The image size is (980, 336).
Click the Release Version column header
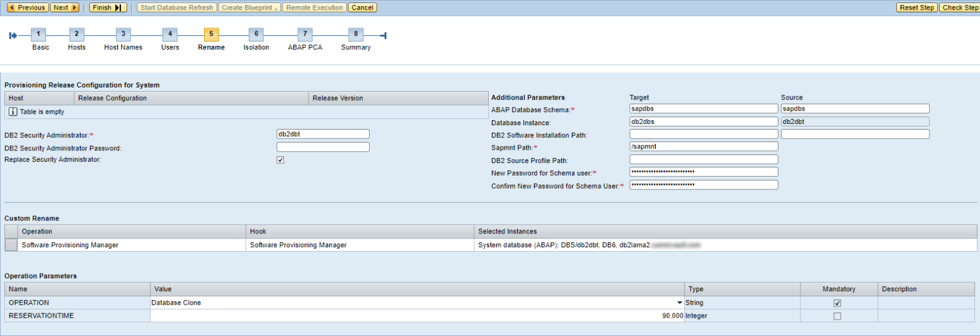pos(399,98)
